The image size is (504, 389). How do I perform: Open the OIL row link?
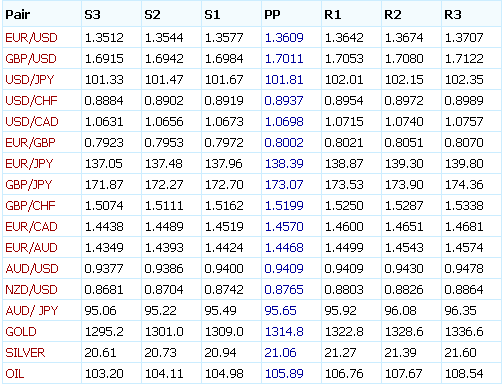click(x=15, y=374)
